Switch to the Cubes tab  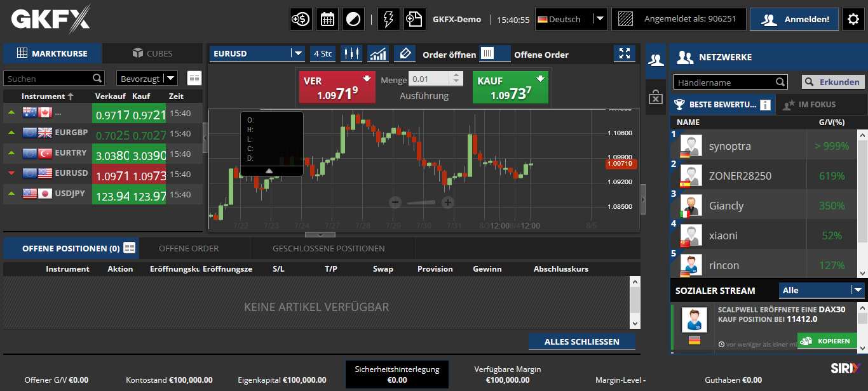(x=153, y=53)
